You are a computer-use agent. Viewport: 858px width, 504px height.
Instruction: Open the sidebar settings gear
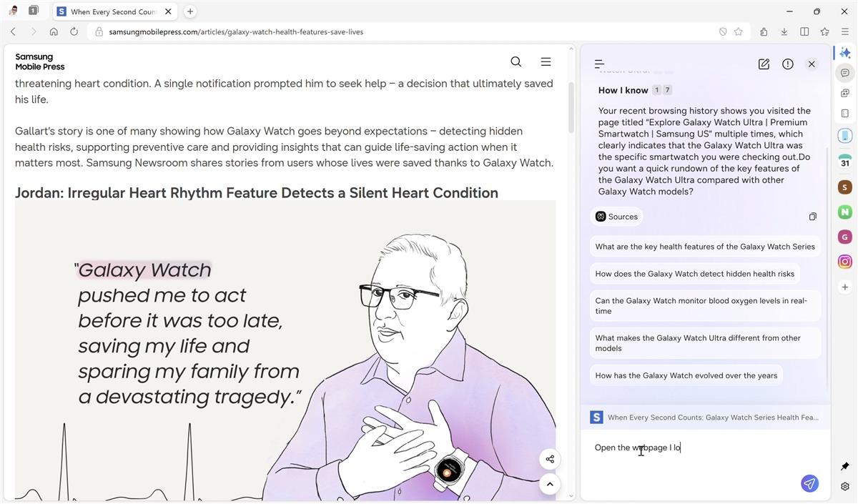pyautogui.click(x=844, y=486)
